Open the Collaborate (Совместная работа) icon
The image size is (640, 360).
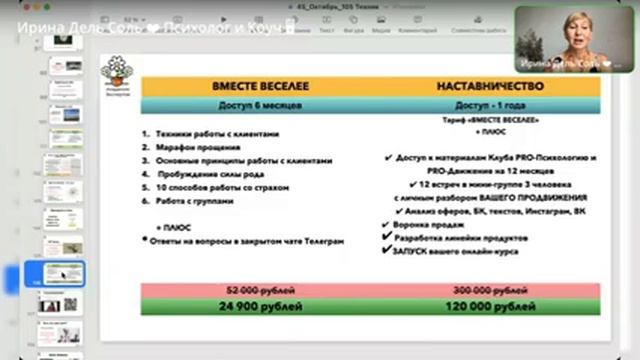[478, 20]
